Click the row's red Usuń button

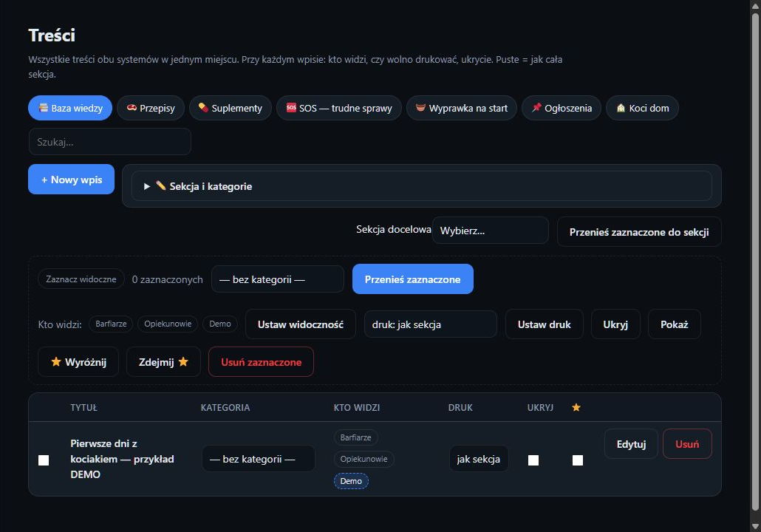coord(687,443)
